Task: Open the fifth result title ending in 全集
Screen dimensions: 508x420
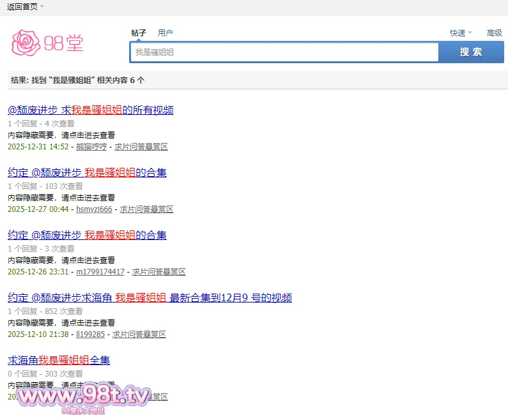Action: point(59,360)
